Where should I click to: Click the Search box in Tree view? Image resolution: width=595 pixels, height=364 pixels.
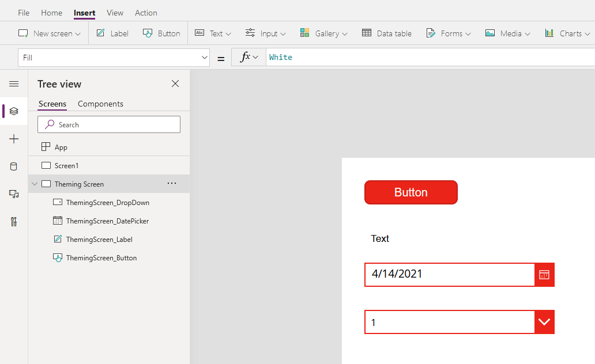109,124
